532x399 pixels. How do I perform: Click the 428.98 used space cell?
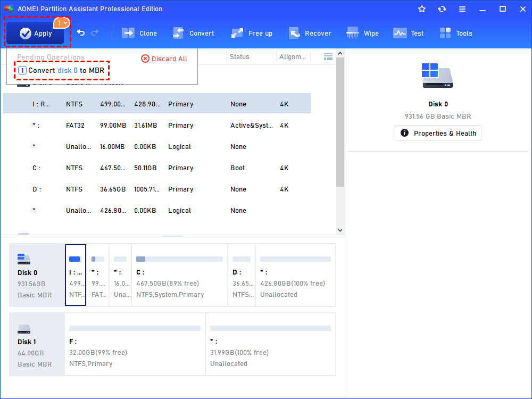point(147,104)
